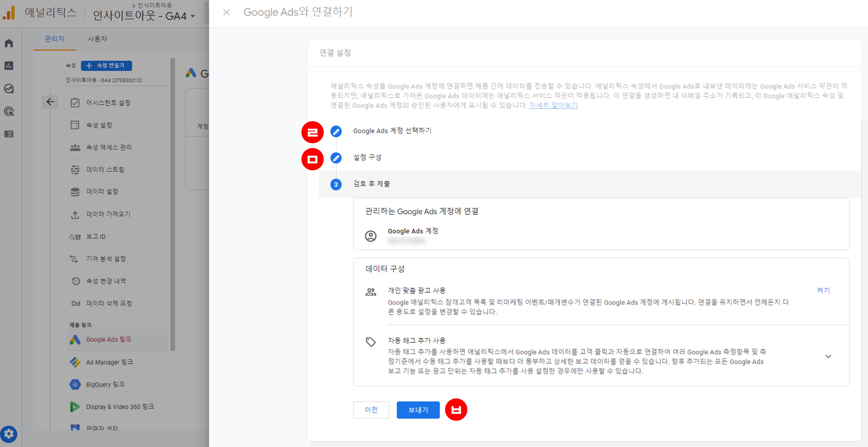Open the Configure list icon
Image resolution: width=868 pixels, height=447 pixels.
pos(9,134)
